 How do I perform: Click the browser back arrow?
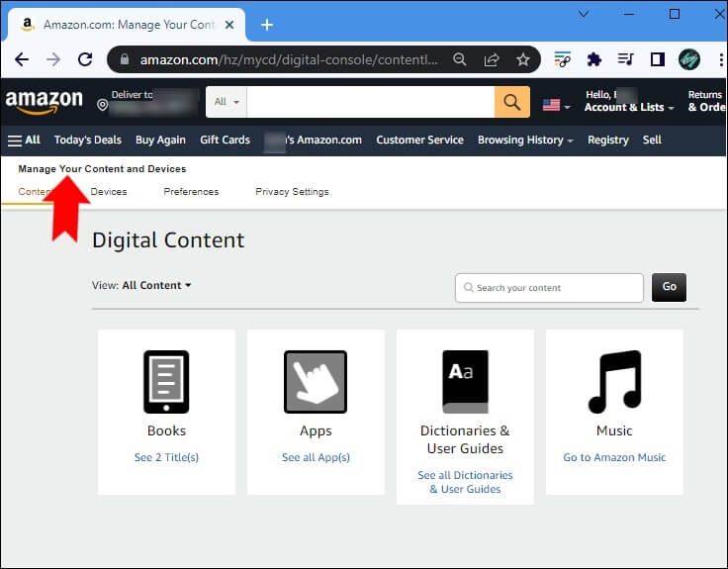[22, 59]
